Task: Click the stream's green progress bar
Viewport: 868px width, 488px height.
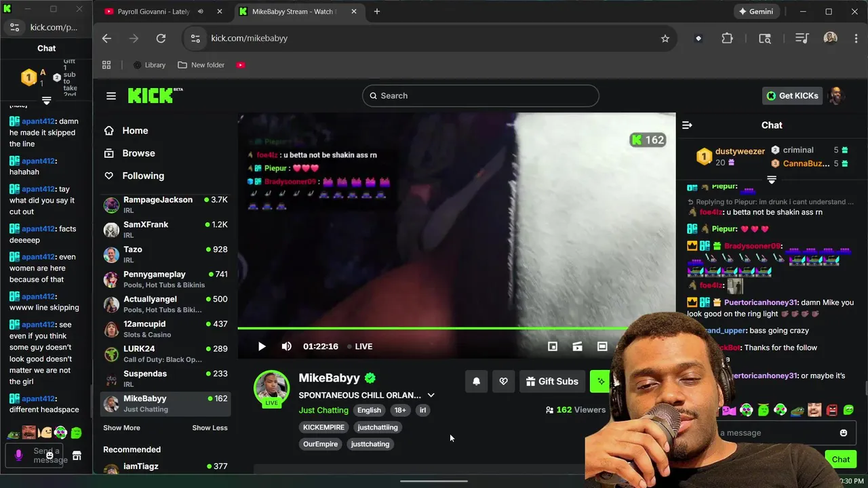Action: [x=434, y=328]
